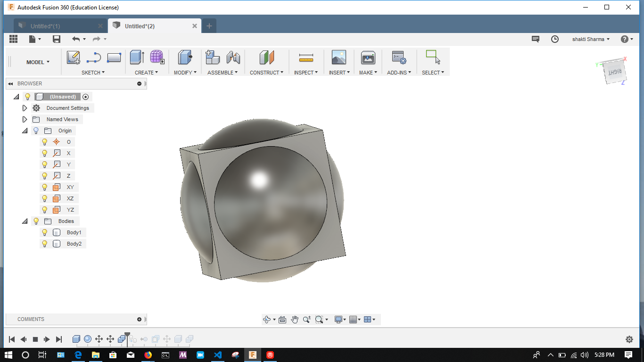Open the MAKE menu
The image size is (644, 362).
368,73
